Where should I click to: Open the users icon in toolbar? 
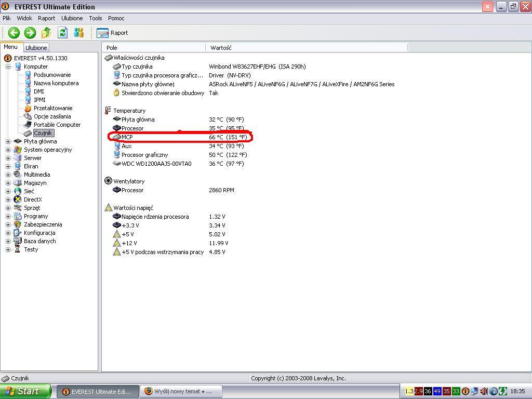(x=79, y=33)
